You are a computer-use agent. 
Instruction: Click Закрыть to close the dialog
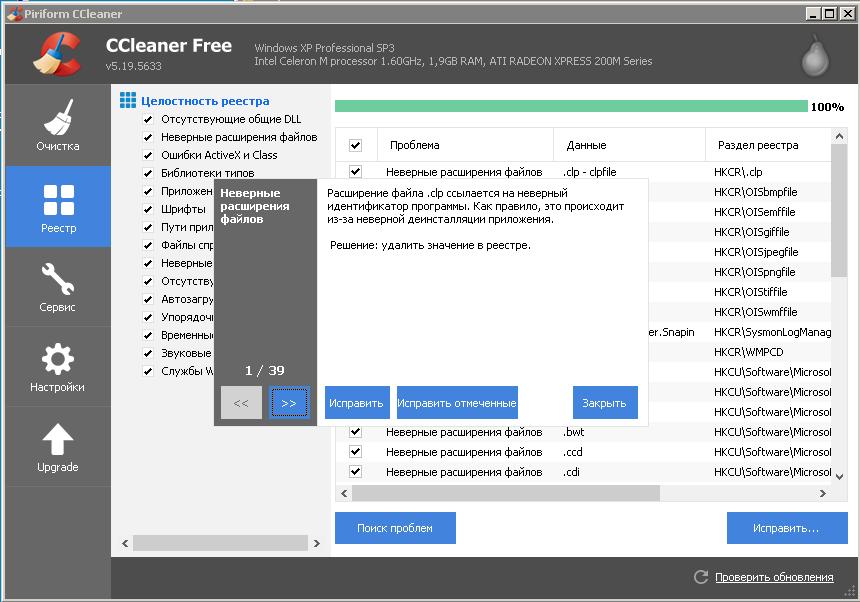click(604, 403)
